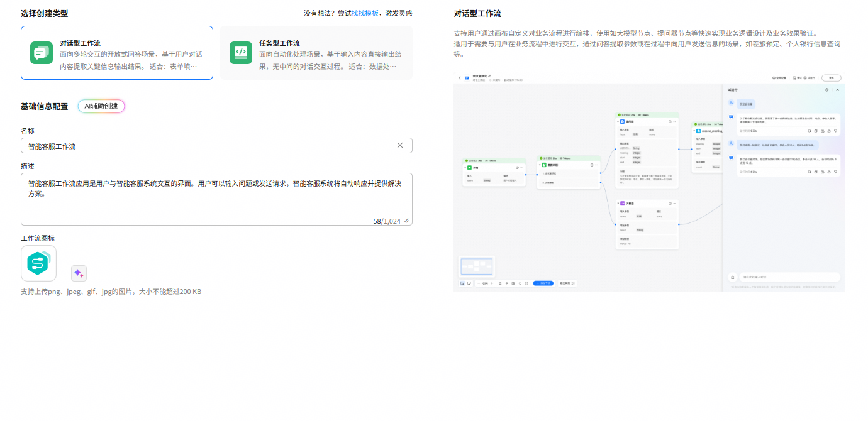Click the green 开始 node icon
868x421 pixels.
coord(469,167)
